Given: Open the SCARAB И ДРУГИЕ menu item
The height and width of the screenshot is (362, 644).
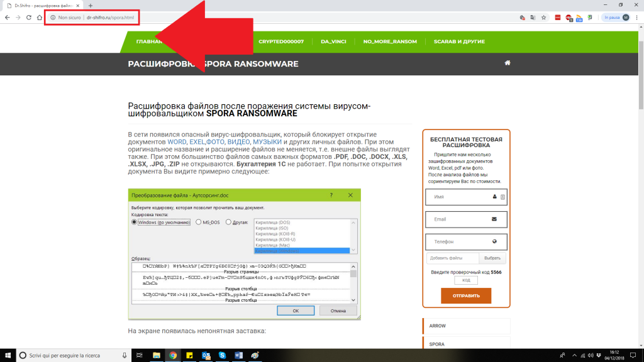Looking at the screenshot, I should click(x=459, y=41).
